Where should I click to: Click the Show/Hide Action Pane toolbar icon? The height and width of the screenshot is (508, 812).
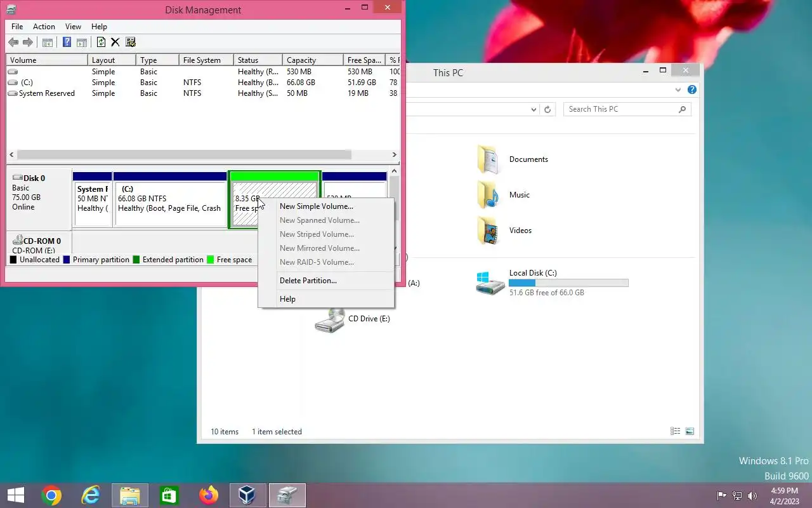[x=82, y=43]
